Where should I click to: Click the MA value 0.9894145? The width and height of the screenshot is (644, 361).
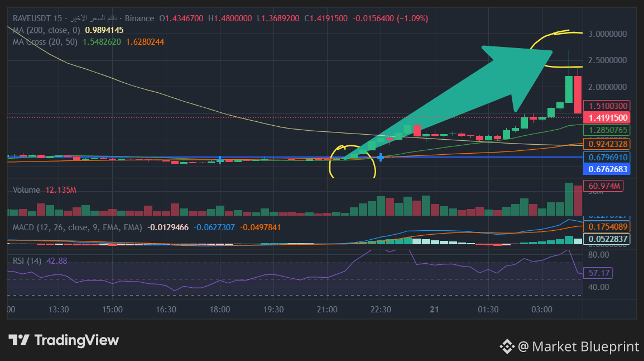pyautogui.click(x=104, y=30)
